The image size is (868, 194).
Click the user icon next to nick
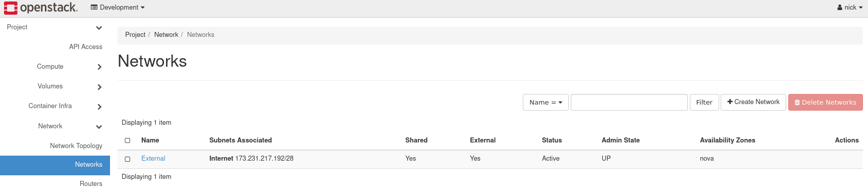[x=840, y=8]
